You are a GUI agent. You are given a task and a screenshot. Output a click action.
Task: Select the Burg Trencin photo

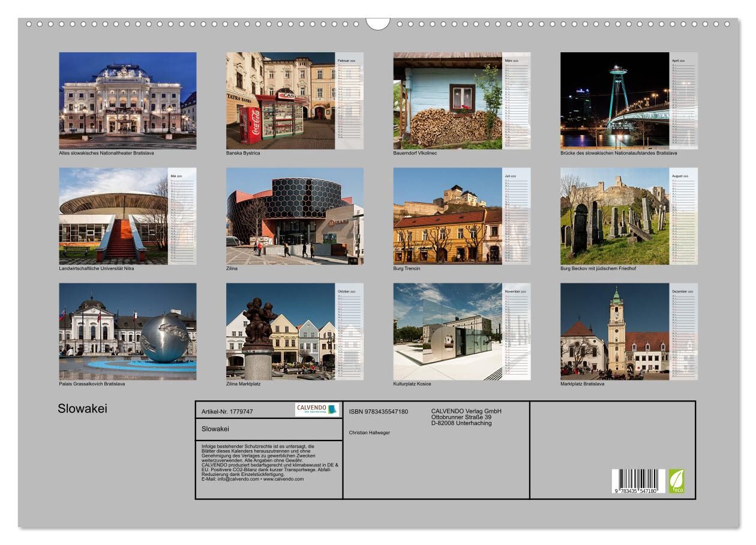(x=448, y=216)
